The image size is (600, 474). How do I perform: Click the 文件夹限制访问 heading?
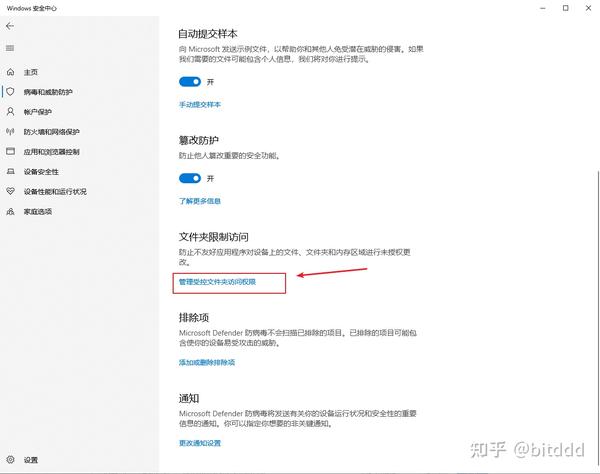click(214, 237)
